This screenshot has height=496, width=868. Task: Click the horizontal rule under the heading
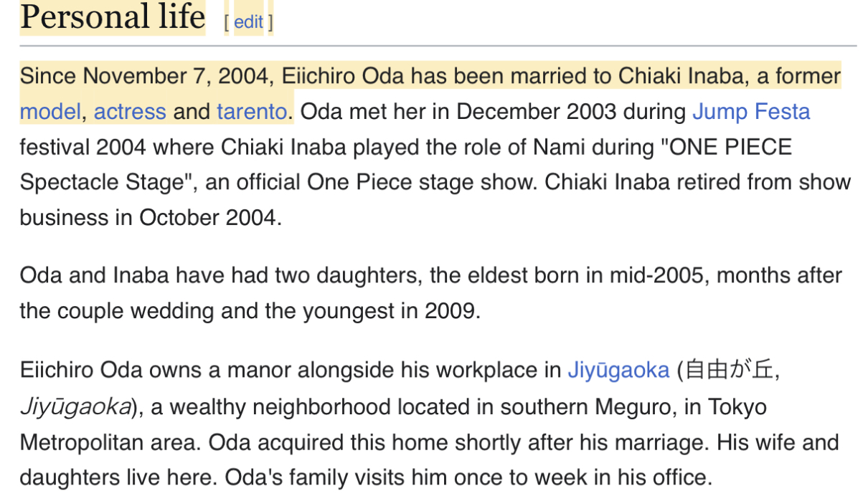click(x=438, y=46)
